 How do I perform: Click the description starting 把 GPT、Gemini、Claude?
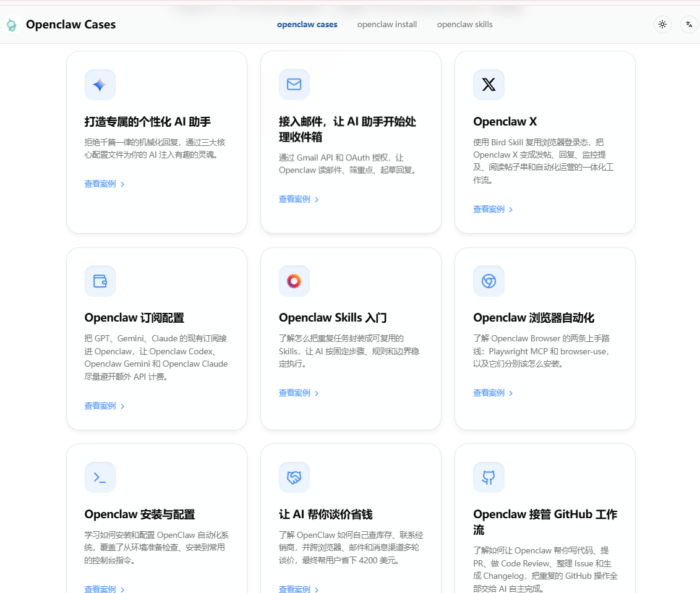[156, 357]
